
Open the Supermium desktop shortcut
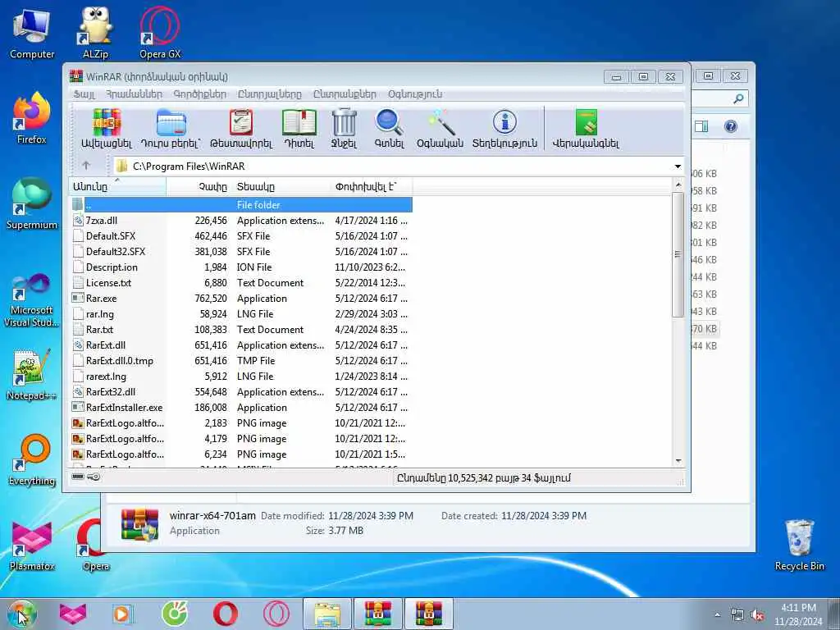pos(32,204)
